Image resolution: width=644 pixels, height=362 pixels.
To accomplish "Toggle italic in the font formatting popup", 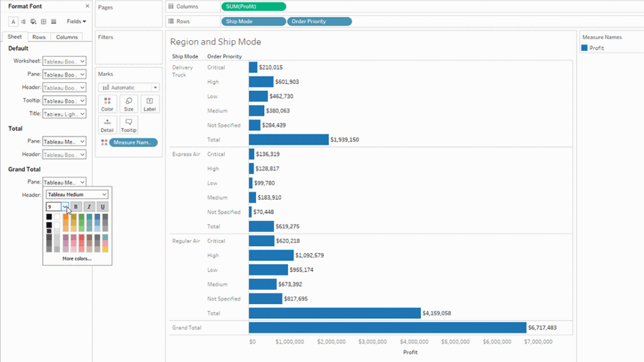I will point(89,206).
